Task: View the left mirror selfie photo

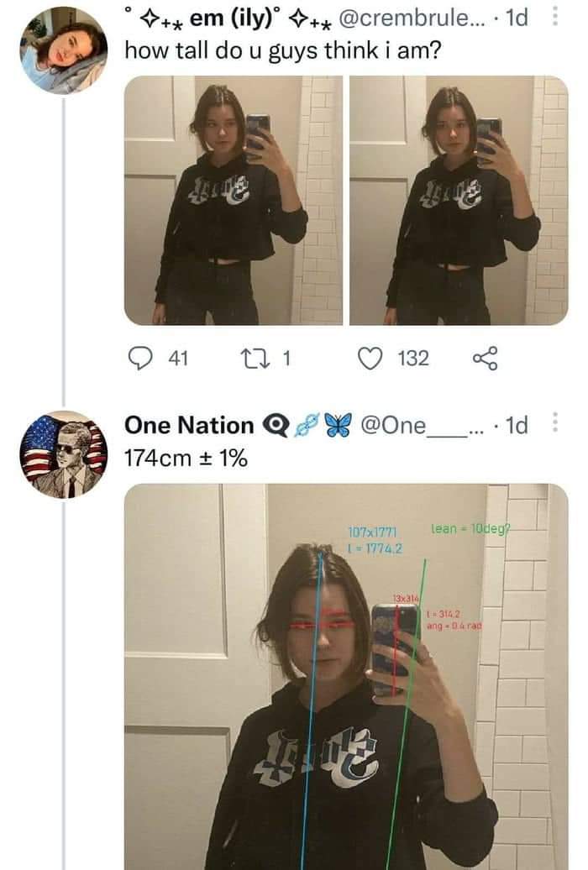Action: [x=234, y=200]
